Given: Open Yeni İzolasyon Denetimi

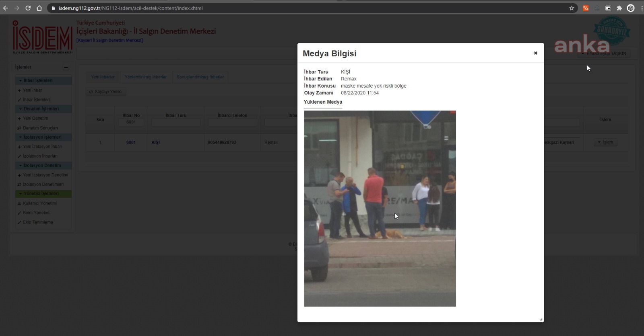Looking at the screenshot, I should pyautogui.click(x=45, y=175).
